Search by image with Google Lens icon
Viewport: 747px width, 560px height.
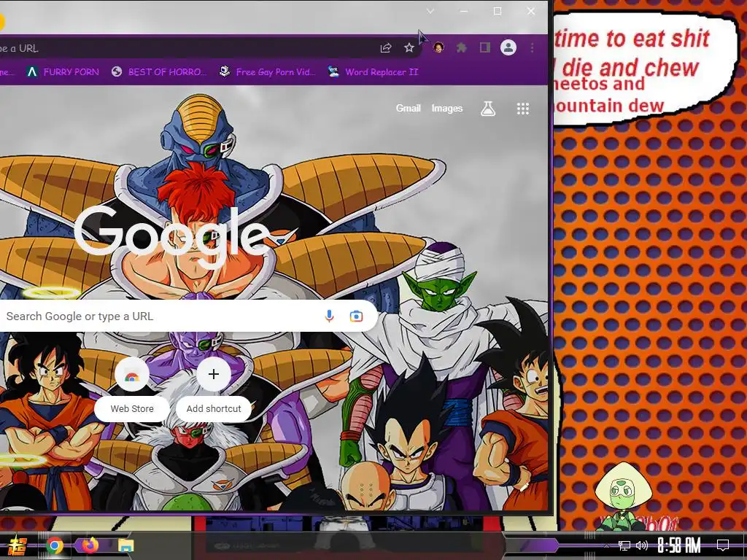coord(356,316)
